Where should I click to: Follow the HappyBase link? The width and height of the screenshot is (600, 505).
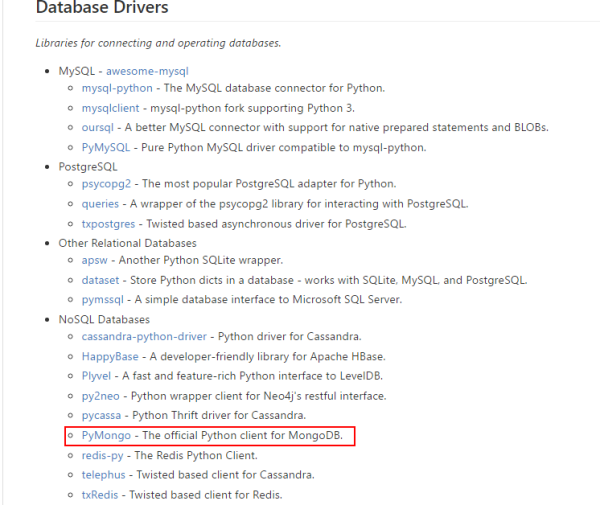[110, 357]
